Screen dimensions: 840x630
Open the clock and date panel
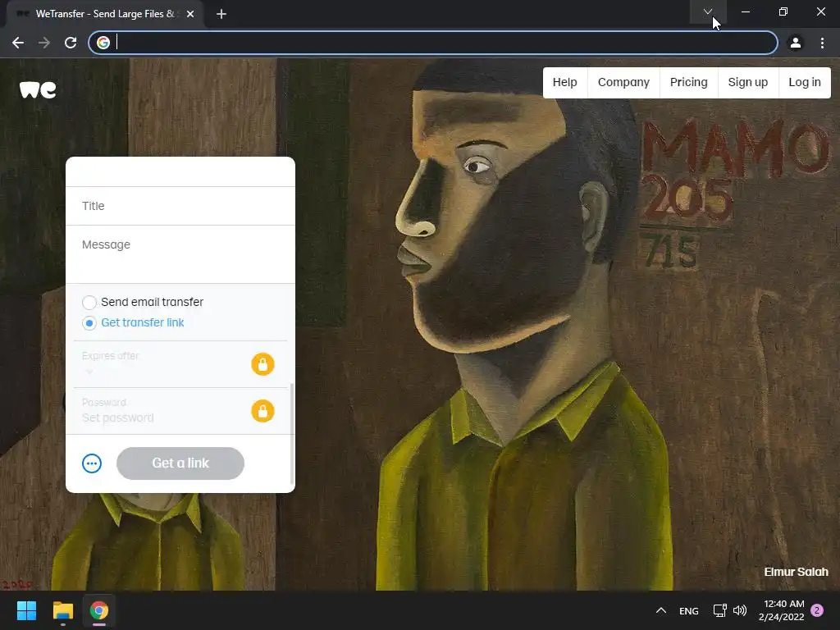[782, 610]
